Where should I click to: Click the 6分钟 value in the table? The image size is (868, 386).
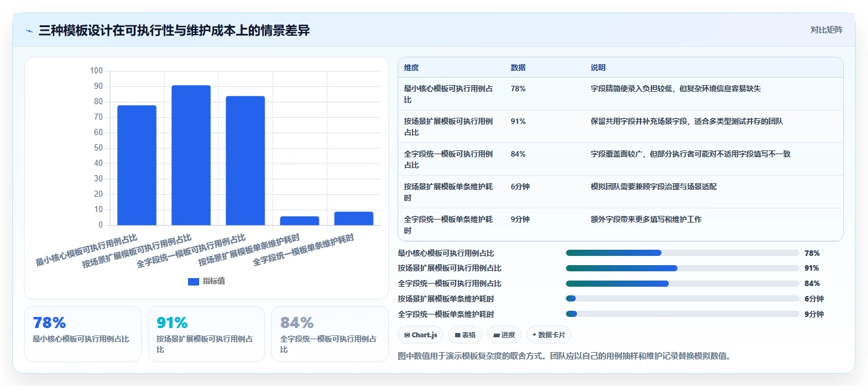[520, 187]
